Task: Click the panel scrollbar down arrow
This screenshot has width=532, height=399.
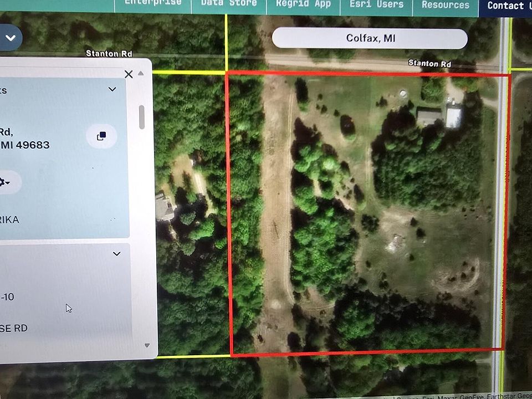Action: click(146, 345)
